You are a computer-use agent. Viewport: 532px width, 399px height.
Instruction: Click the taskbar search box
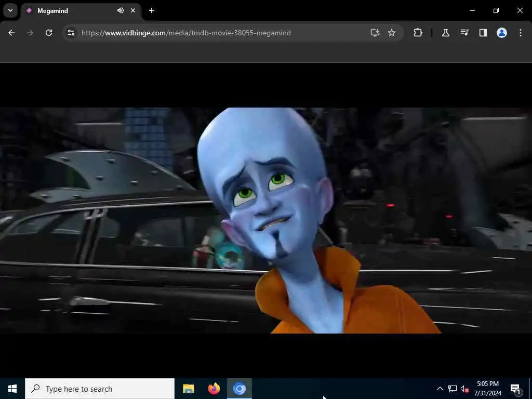(100, 389)
